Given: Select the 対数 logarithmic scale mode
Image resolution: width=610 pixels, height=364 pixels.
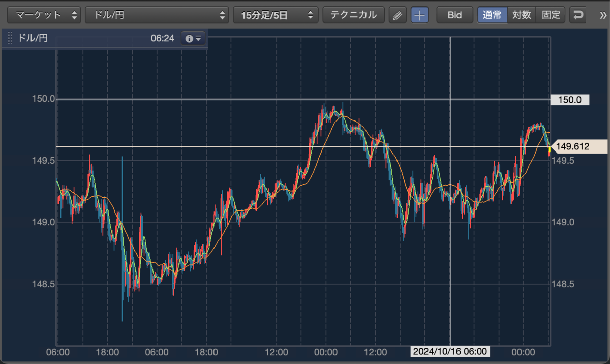Looking at the screenshot, I should pos(522,15).
